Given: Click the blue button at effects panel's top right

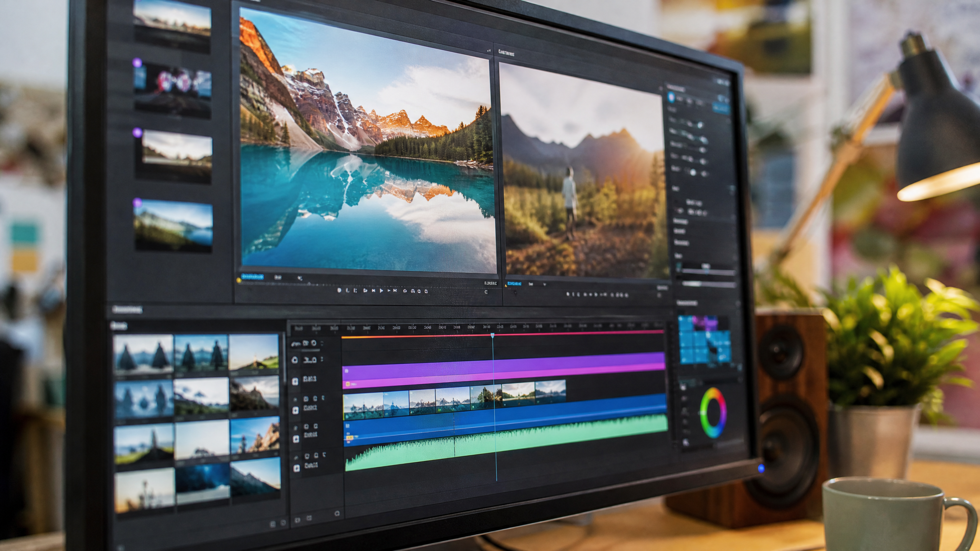Looking at the screenshot, I should pyautogui.click(x=720, y=108).
